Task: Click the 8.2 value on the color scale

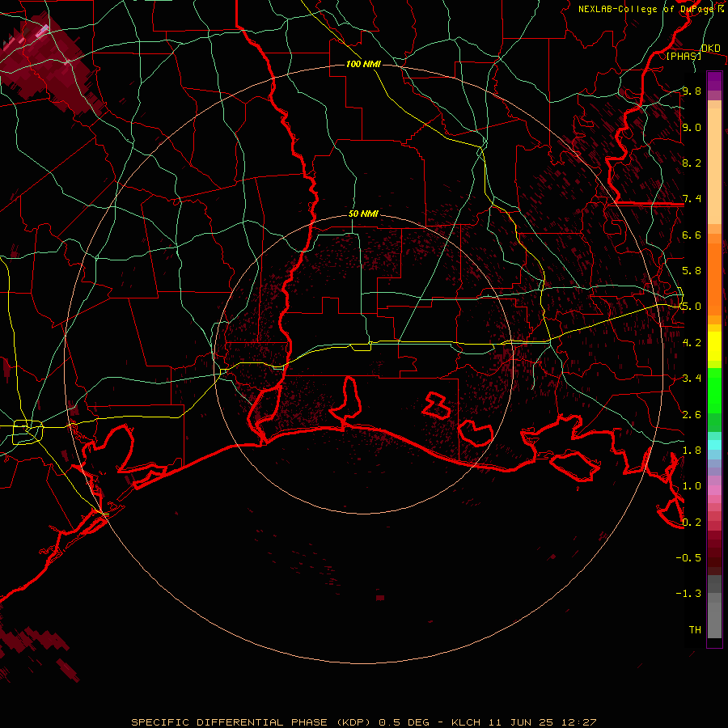Action: pos(692,163)
